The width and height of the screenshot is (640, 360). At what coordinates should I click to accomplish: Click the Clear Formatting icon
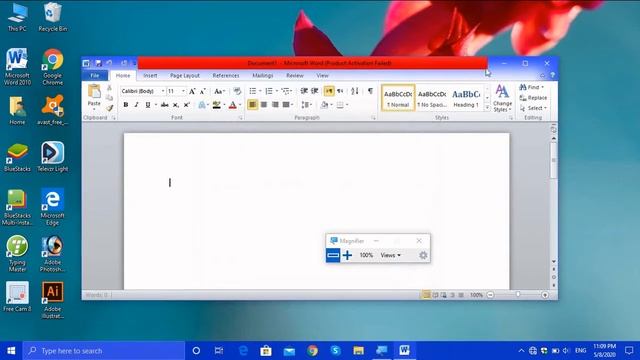(x=237, y=91)
